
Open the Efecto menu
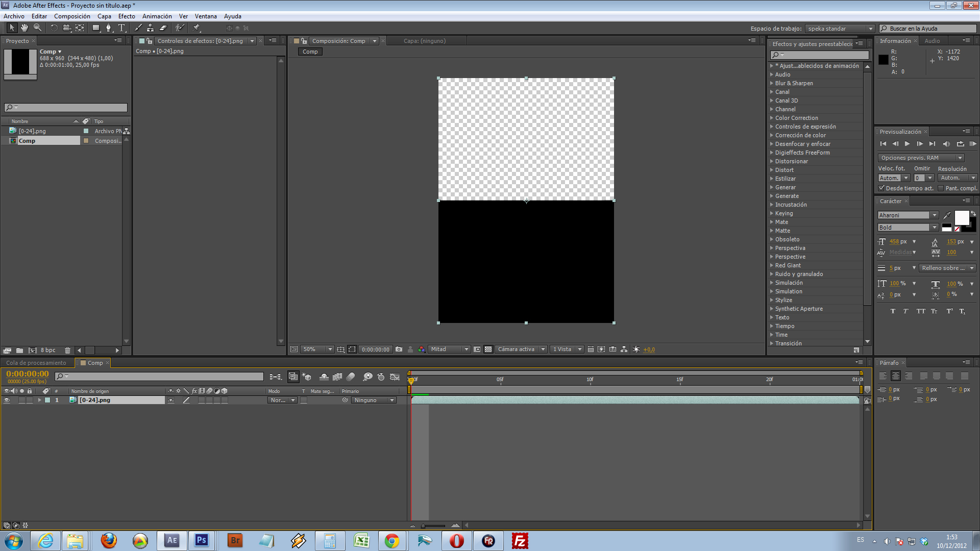[127, 16]
